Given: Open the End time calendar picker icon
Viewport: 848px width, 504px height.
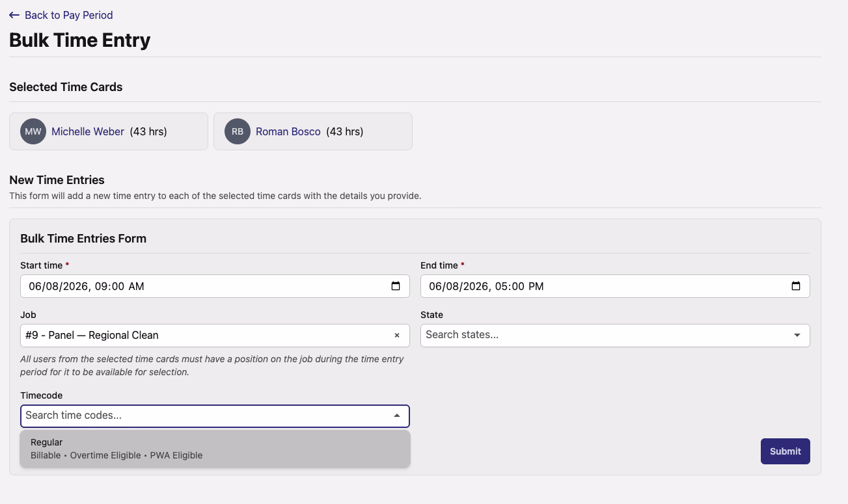Looking at the screenshot, I should [x=796, y=286].
